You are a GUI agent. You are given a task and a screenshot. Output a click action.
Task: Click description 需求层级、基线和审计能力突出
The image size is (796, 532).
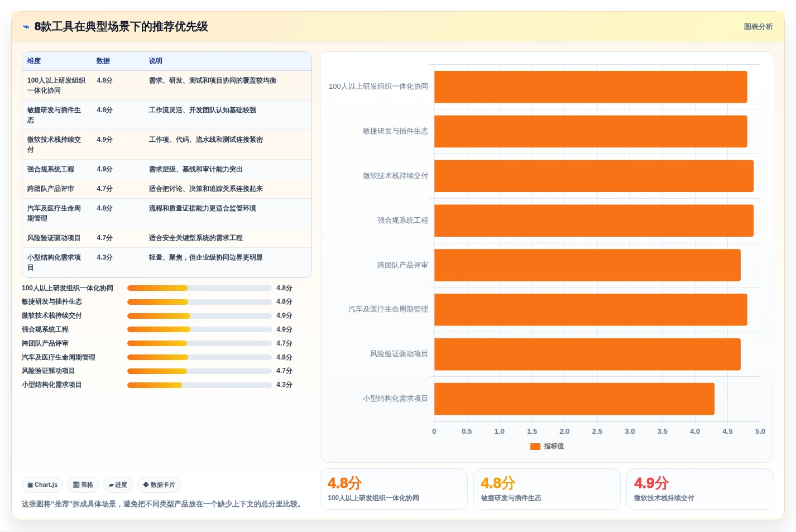click(196, 169)
